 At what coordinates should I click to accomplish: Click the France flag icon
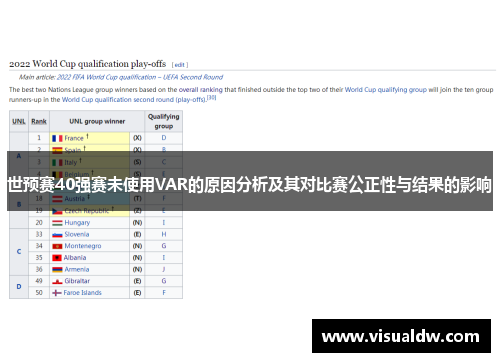click(x=57, y=138)
